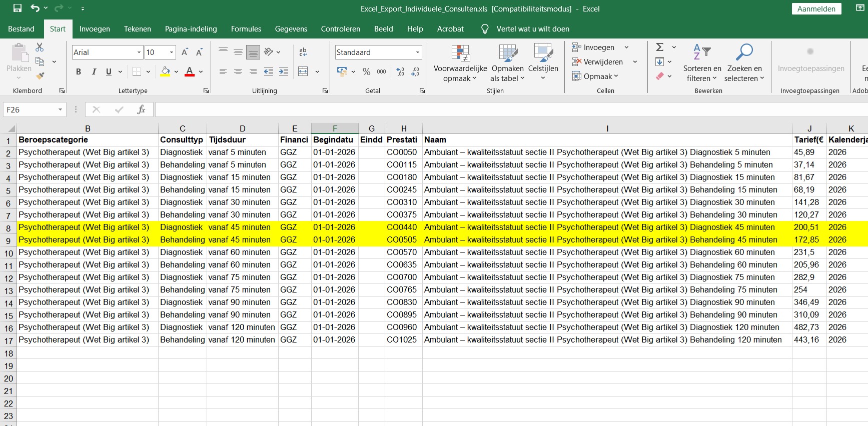Switch to the Formules ribbon tab
868x426 pixels.
[x=246, y=29]
